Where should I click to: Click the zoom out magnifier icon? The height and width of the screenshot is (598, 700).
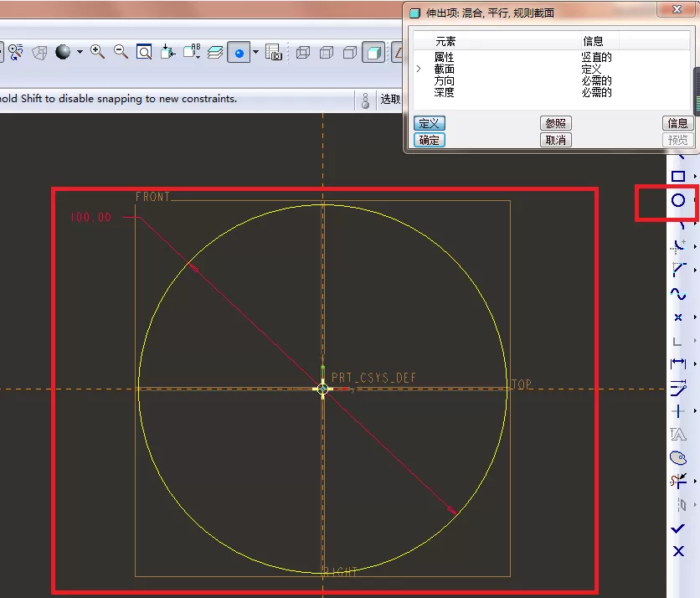coord(121,52)
